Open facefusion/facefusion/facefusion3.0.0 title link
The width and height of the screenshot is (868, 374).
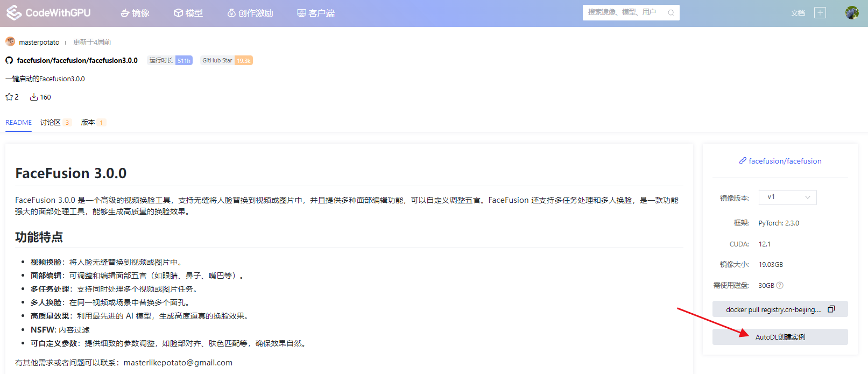tap(77, 60)
